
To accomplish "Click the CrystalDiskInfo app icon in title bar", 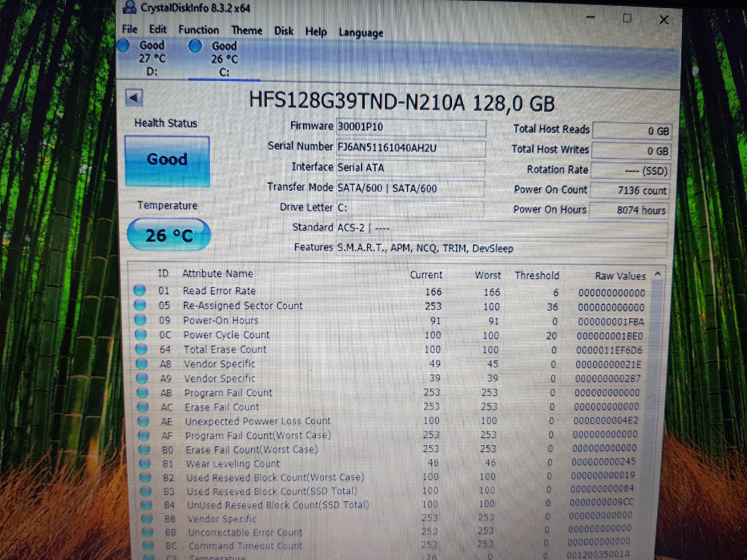I will (x=129, y=7).
